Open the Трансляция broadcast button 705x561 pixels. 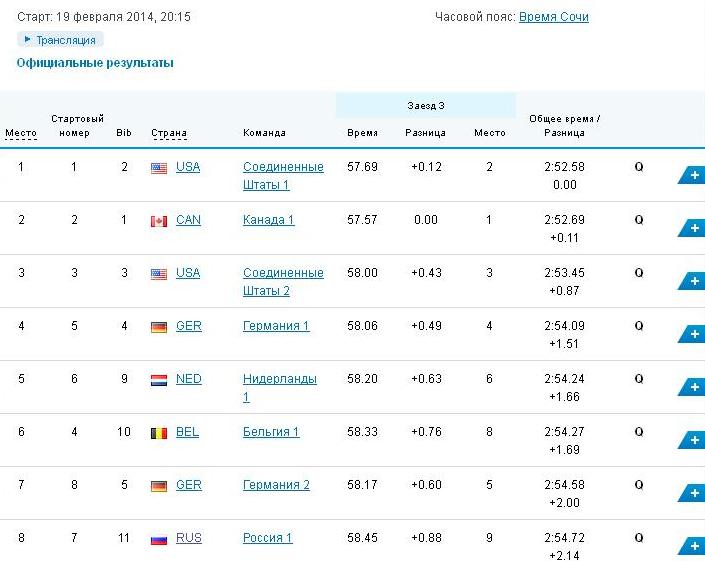60,40
